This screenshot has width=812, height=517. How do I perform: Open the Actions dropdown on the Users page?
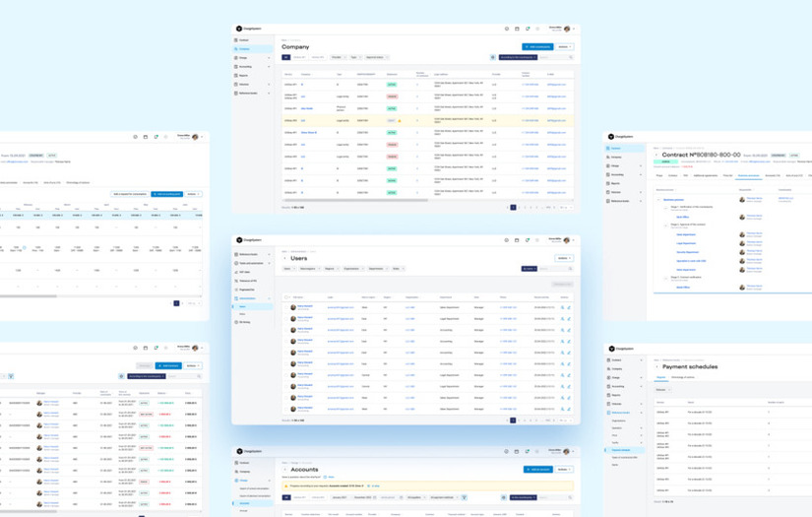click(x=565, y=258)
